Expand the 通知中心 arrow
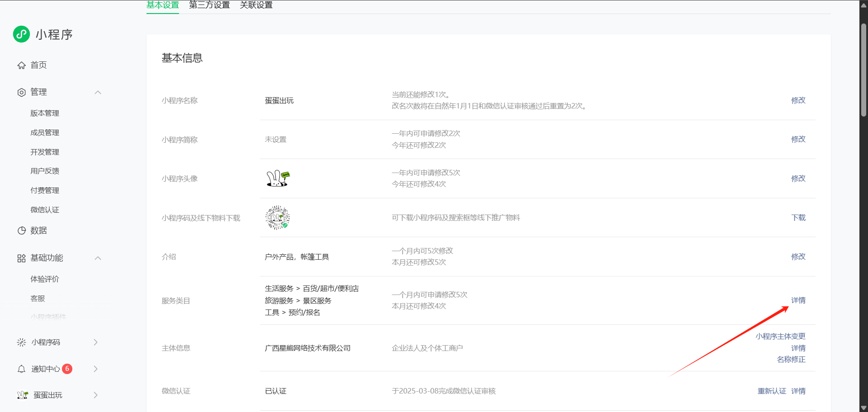This screenshot has height=412, width=868. pyautogui.click(x=95, y=369)
